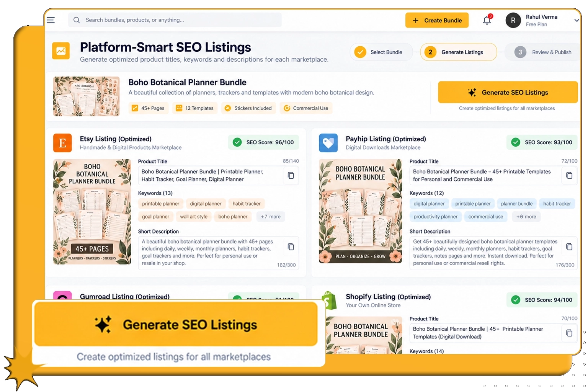Copy the Payhip short description
Viewport: 588px width, 392px height.
(569, 247)
